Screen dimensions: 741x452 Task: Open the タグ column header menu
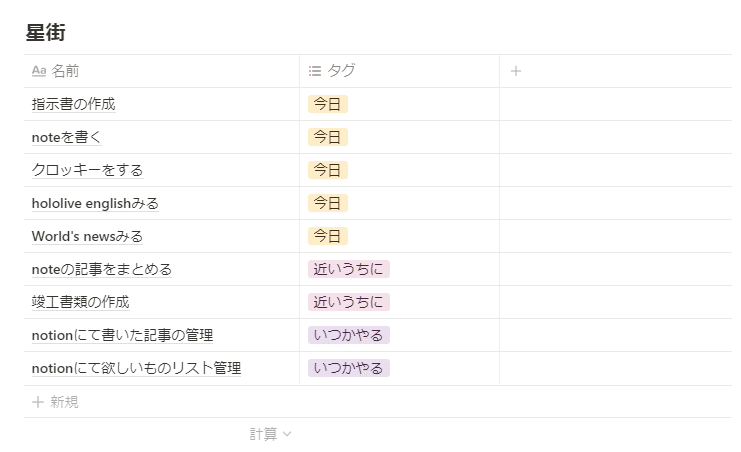tap(341, 71)
